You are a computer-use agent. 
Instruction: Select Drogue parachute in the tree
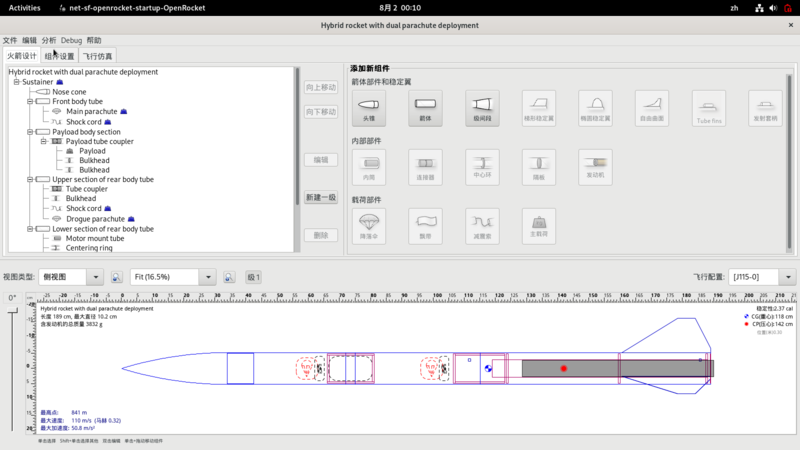(95, 218)
